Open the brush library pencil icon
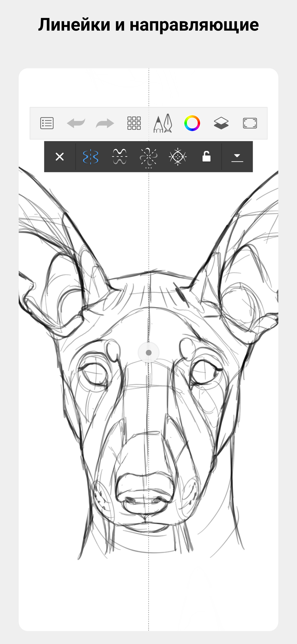Screen dimensions: 297x644 point(163,123)
